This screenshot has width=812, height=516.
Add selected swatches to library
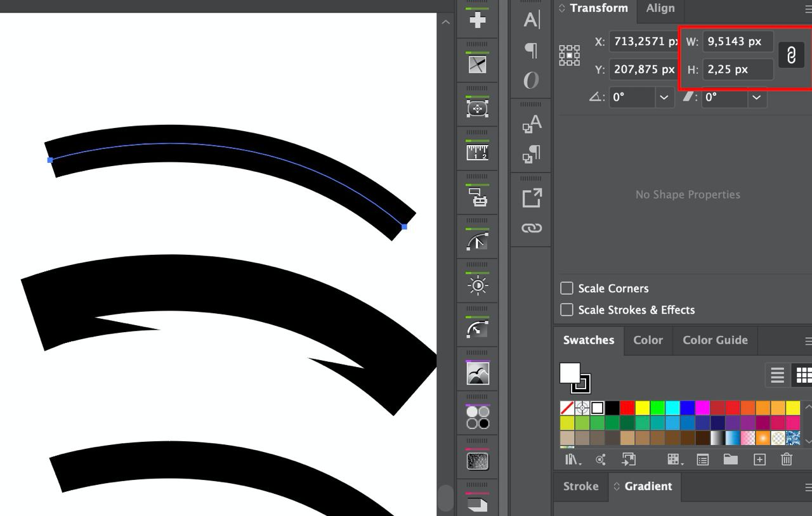[629, 460]
